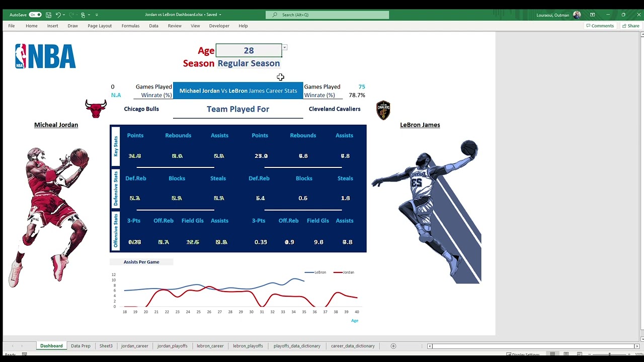Click the Comments button
Image resolution: width=644 pixels, height=362 pixels.
(600, 26)
